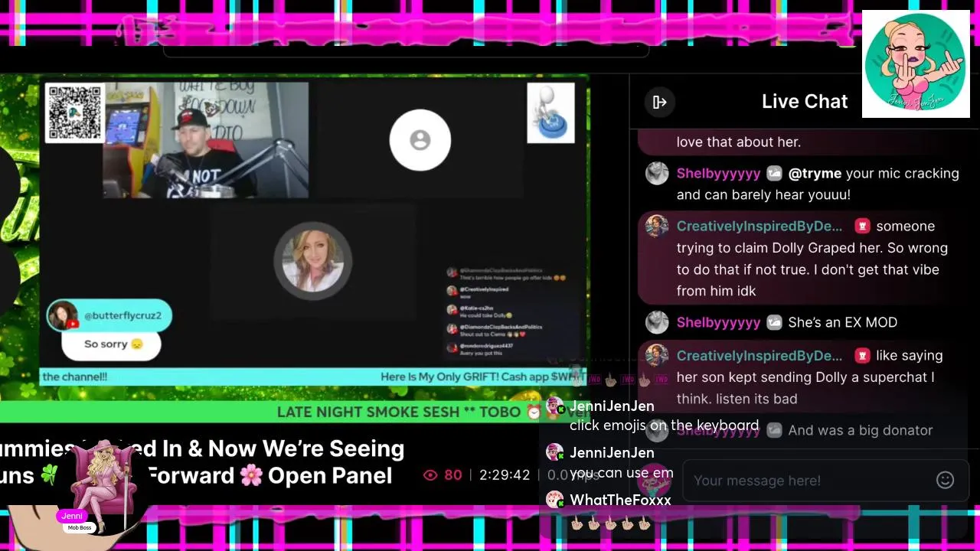Click the badge before 'She's an EX MOD'

[774, 323]
